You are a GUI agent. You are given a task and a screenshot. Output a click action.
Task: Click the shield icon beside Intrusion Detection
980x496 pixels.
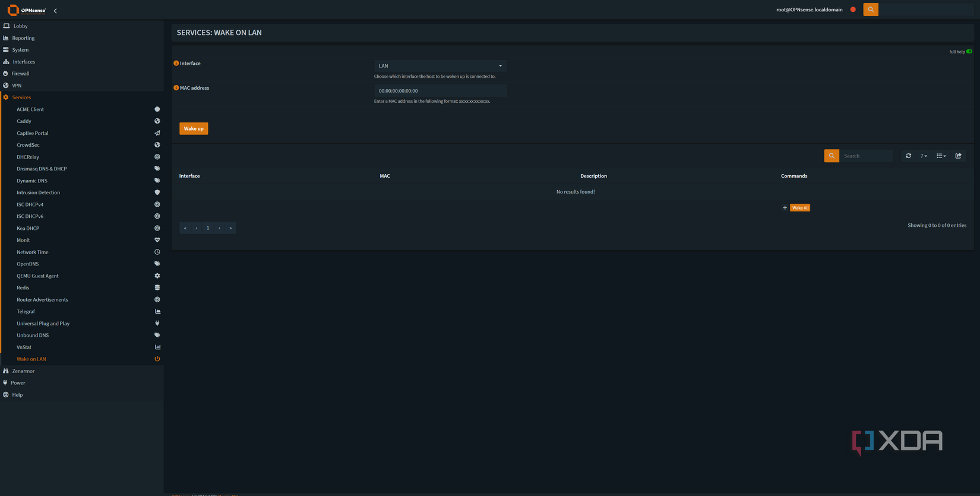pyautogui.click(x=157, y=192)
